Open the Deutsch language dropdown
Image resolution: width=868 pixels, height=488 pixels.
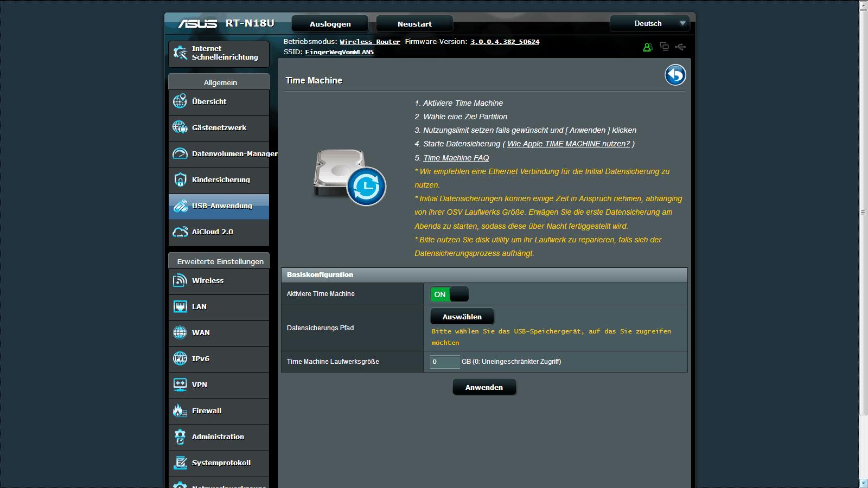[x=650, y=23]
